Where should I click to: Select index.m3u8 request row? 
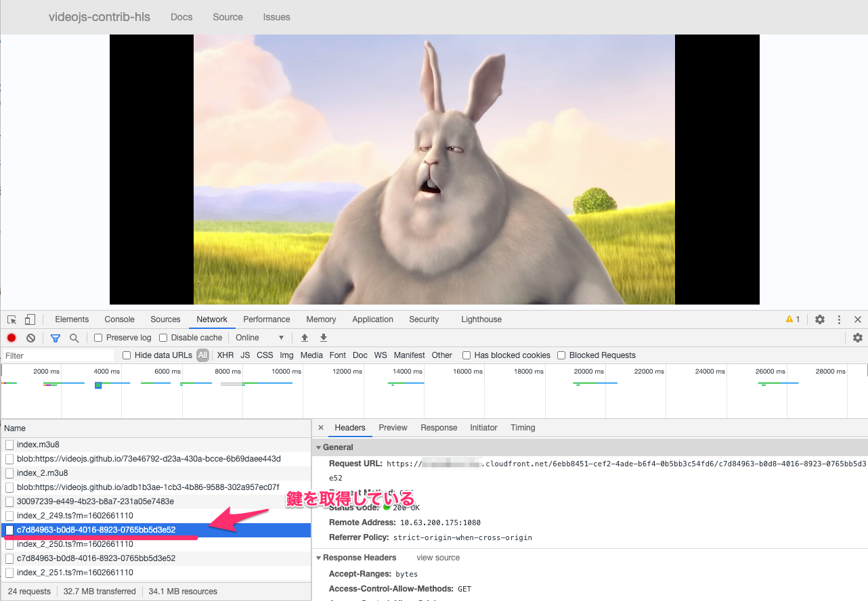point(156,445)
